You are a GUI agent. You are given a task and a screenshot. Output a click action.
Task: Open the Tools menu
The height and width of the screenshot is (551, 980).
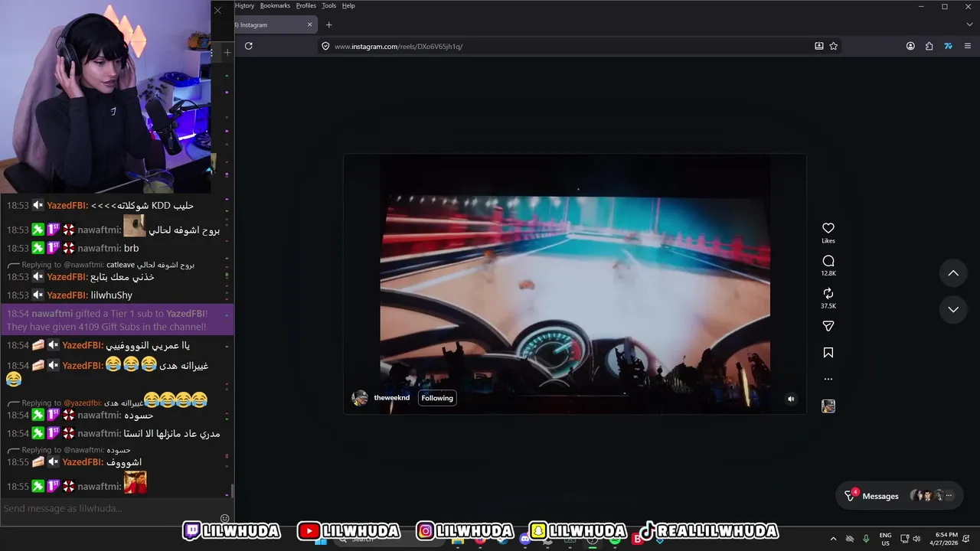(329, 5)
